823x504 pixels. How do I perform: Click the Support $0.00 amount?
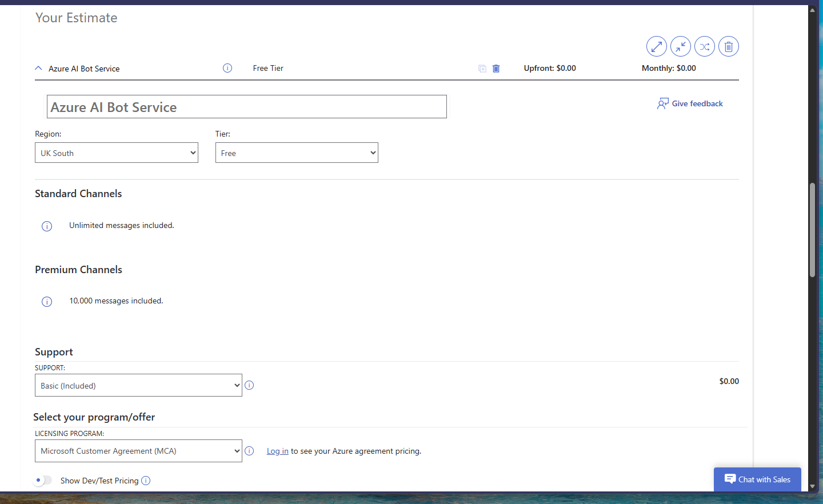(x=729, y=381)
